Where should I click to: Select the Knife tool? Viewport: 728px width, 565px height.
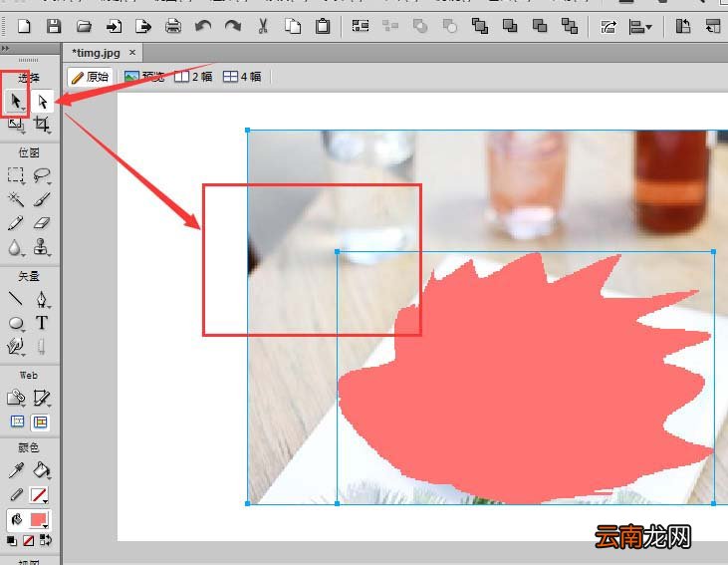coord(42,347)
